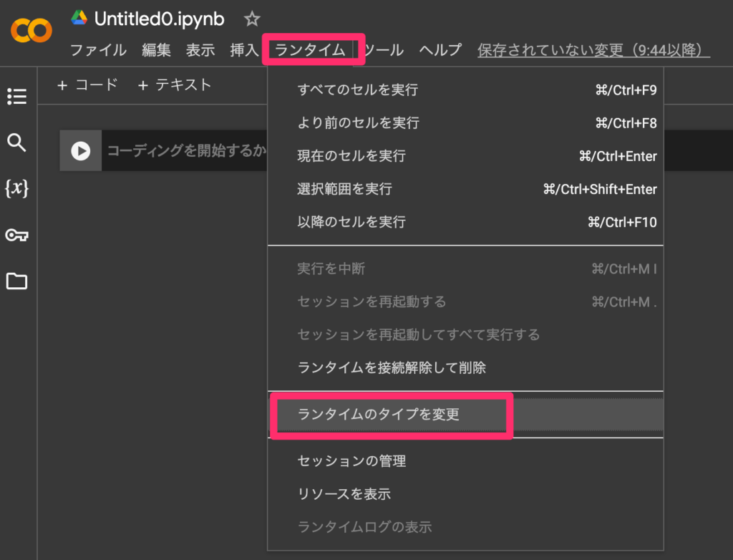Open the search panel magnifier icon

(16, 143)
